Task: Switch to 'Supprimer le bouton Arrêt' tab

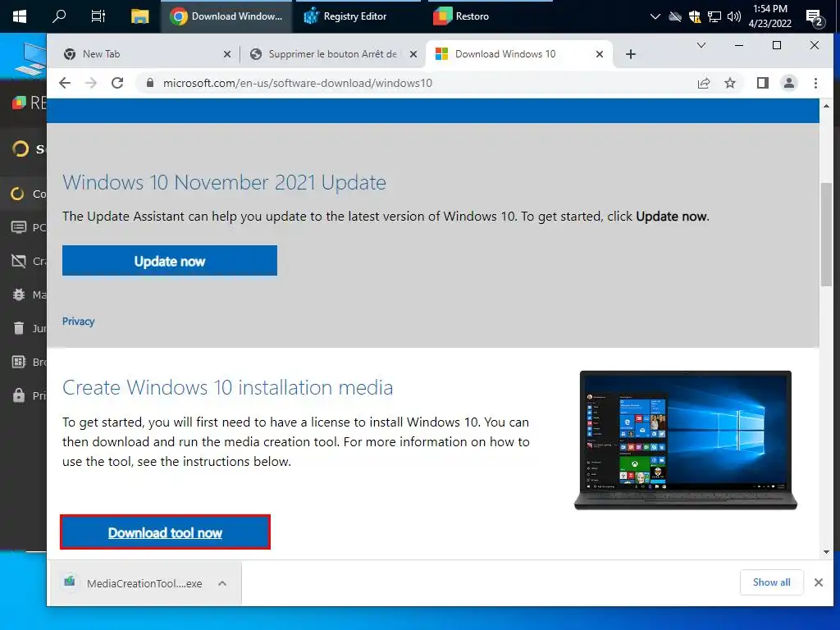Action: pos(332,54)
